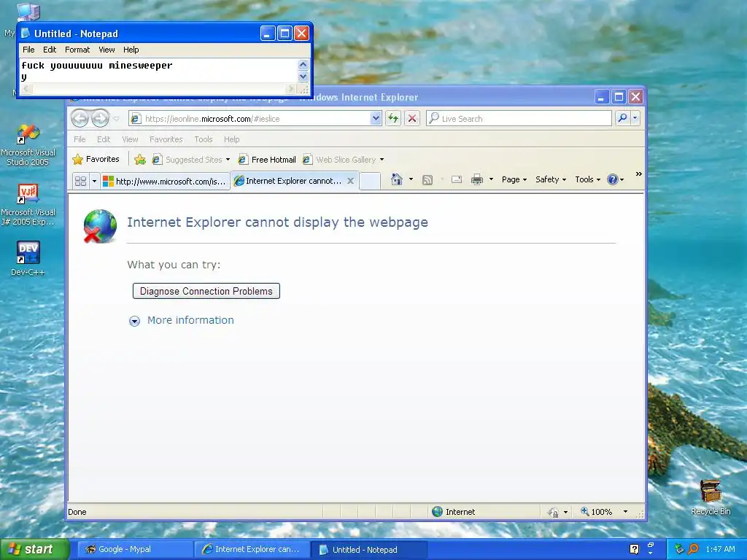Viewport: 747px width, 560px height.
Task: Open the address bar history dropdown
Action: (376, 118)
